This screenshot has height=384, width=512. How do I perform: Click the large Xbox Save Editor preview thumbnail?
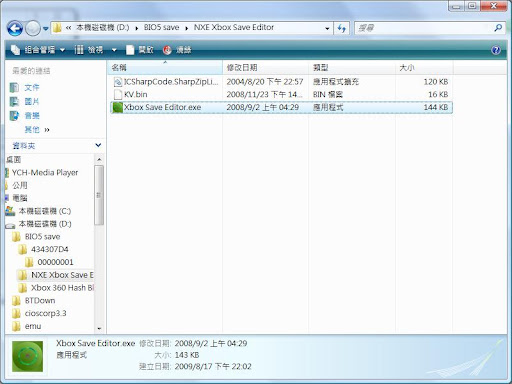27,356
